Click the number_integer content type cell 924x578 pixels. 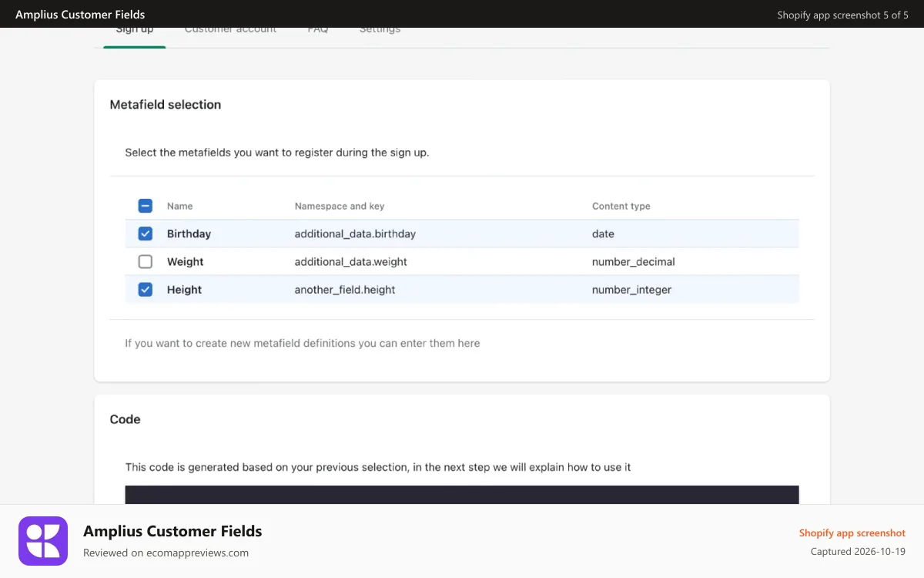pyautogui.click(x=631, y=289)
